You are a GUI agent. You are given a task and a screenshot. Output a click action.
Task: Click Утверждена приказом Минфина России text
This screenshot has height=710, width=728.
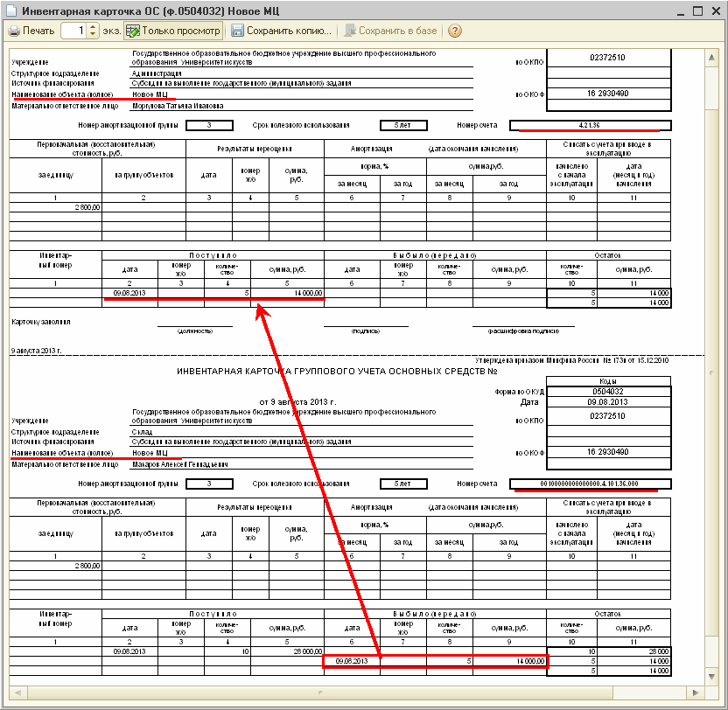(x=572, y=360)
